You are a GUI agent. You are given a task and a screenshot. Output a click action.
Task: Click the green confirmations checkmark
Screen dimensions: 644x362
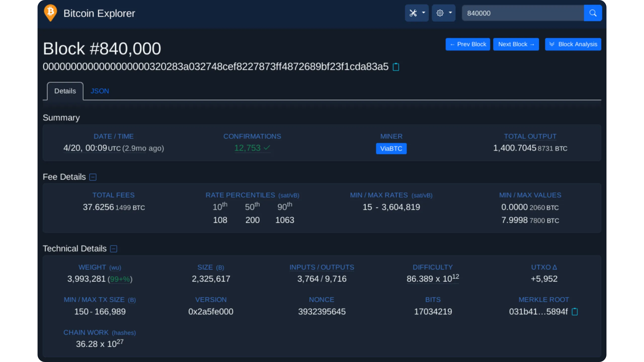(x=267, y=148)
